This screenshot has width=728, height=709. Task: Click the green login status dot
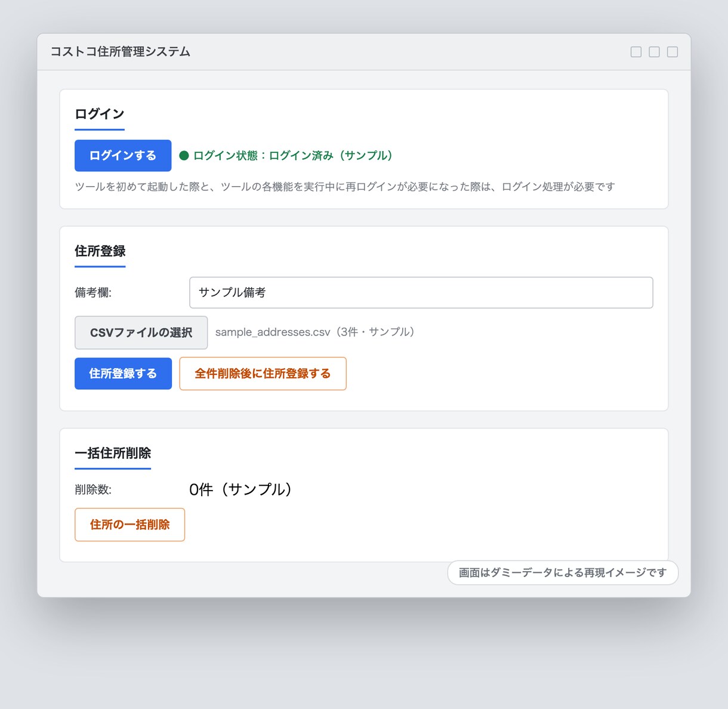click(x=184, y=156)
